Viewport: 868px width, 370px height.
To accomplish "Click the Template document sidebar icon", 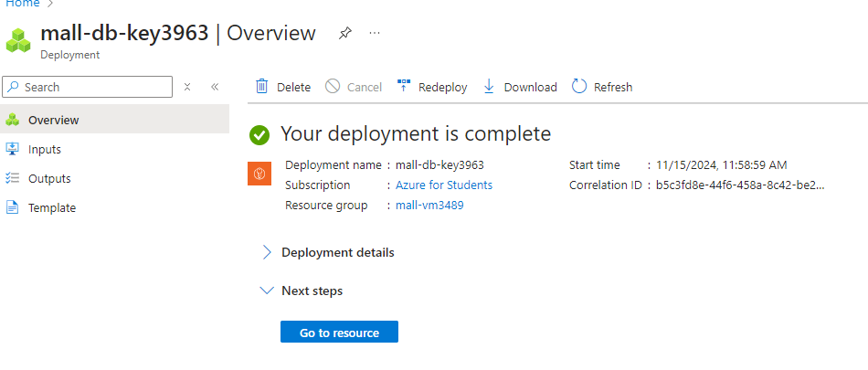I will click(12, 207).
